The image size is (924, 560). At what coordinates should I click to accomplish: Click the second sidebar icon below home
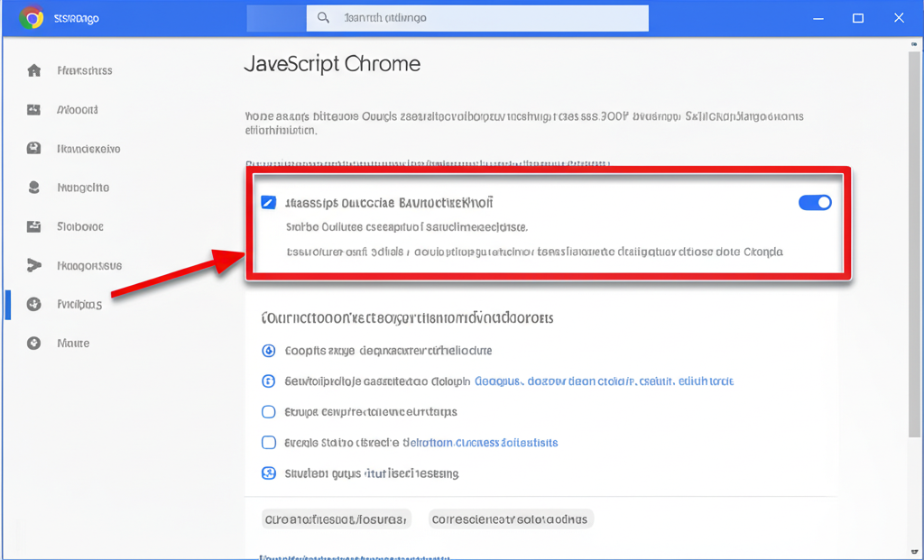pos(34,110)
